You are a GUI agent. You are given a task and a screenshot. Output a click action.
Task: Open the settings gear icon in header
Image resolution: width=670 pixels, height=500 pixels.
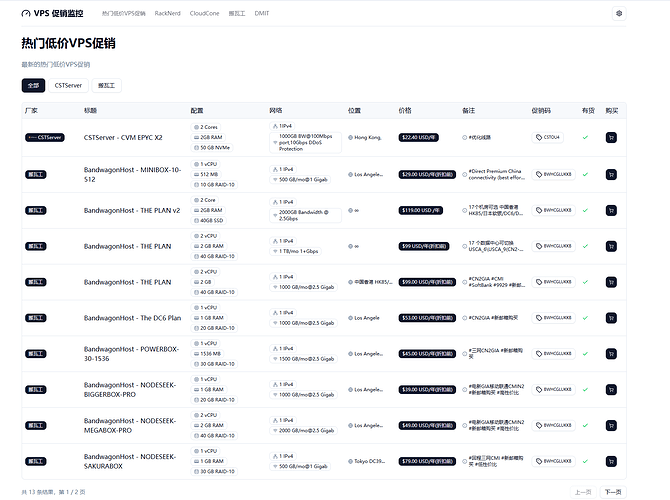tap(619, 13)
